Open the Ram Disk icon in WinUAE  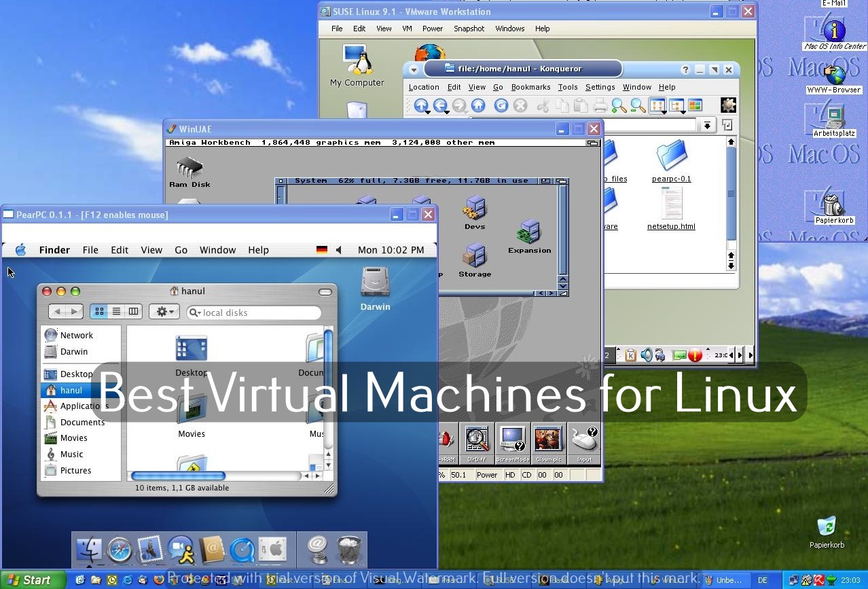click(189, 172)
